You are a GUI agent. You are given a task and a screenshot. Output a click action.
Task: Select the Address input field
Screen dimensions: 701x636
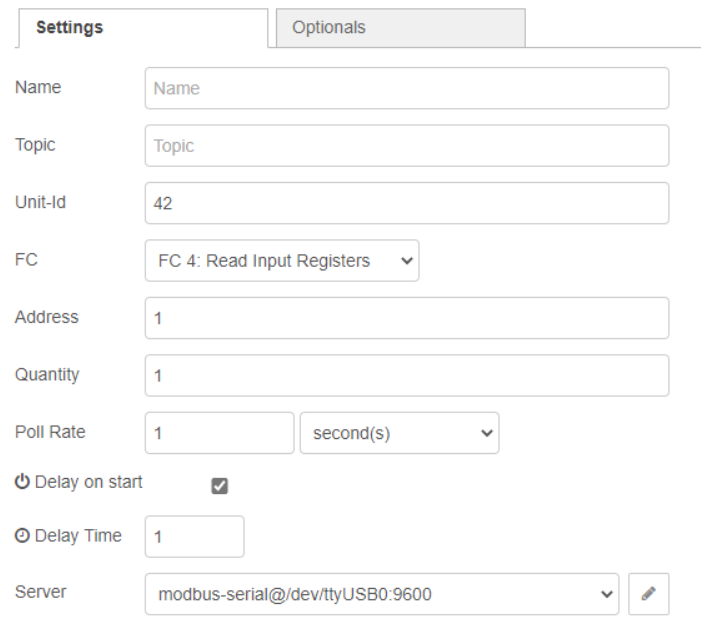pyautogui.click(x=406, y=318)
